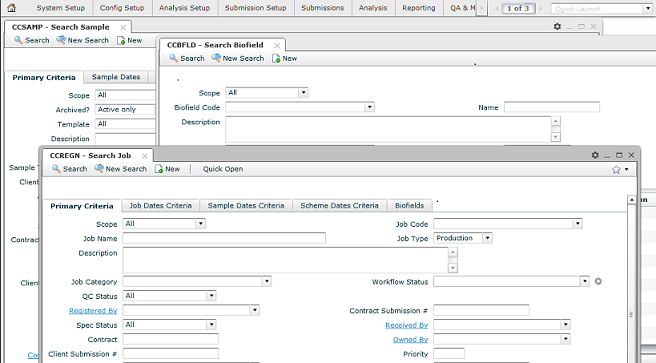Image resolution: width=656 pixels, height=363 pixels.
Task: Click the Job Name input field
Action: (224, 238)
